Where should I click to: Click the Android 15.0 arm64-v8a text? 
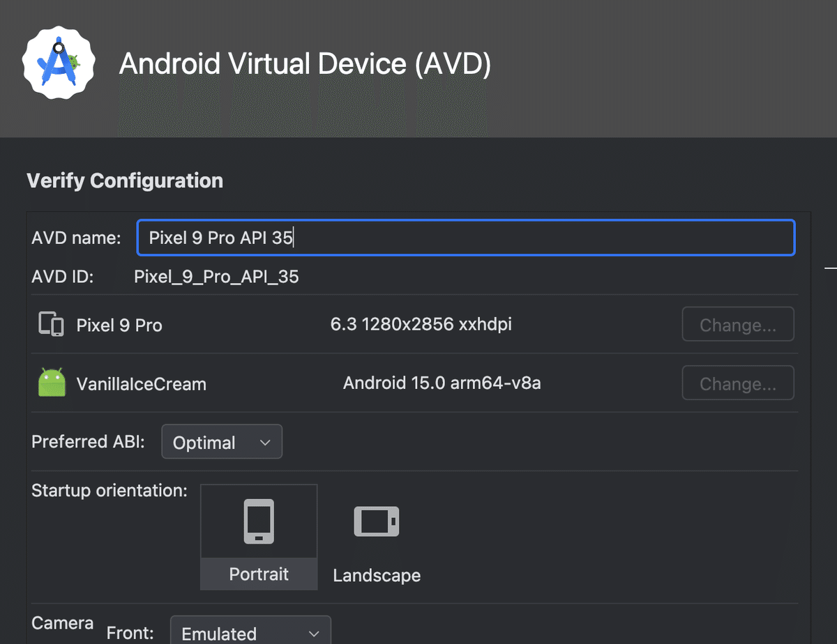(x=442, y=383)
